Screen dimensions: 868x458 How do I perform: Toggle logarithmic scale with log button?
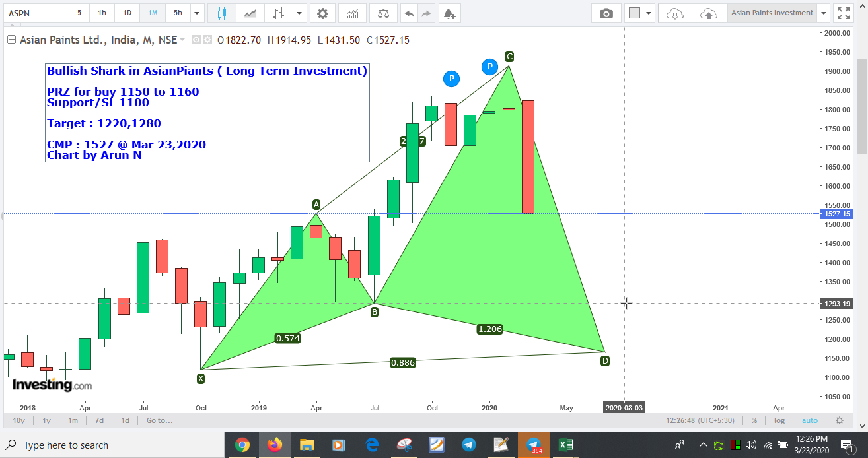(x=779, y=420)
